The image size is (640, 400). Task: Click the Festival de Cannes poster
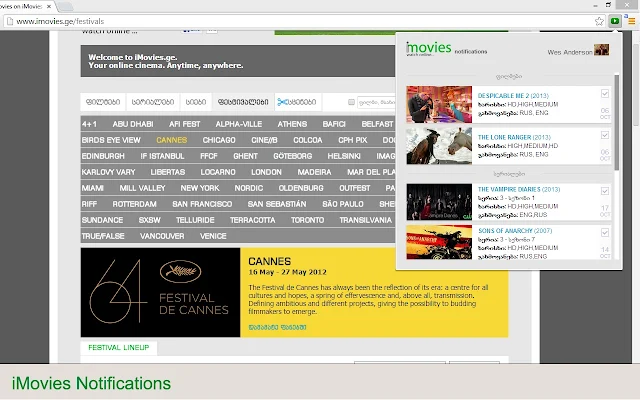[160, 293]
